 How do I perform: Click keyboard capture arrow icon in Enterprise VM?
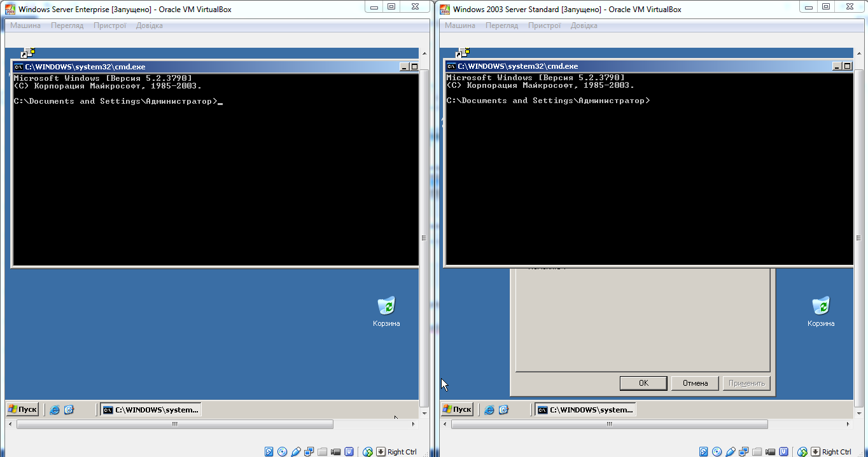click(381, 452)
